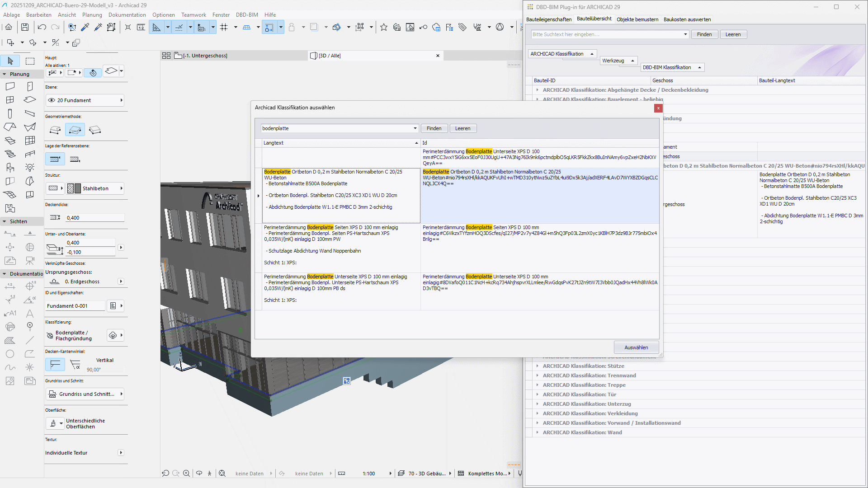The width and height of the screenshot is (868, 488).
Task: Choose third Geometriemethode option
Action: [95, 130]
